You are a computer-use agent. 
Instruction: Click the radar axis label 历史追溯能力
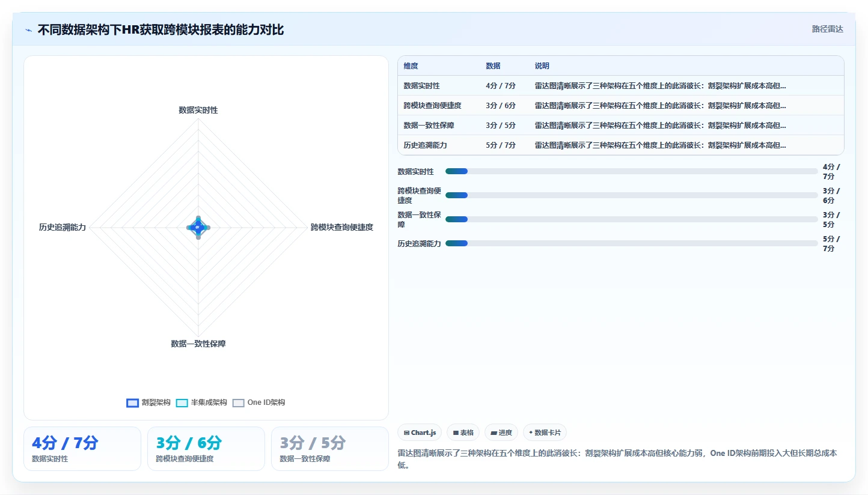point(63,227)
